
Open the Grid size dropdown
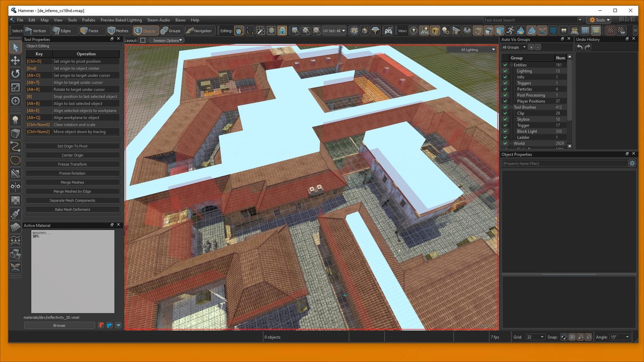click(x=535, y=337)
